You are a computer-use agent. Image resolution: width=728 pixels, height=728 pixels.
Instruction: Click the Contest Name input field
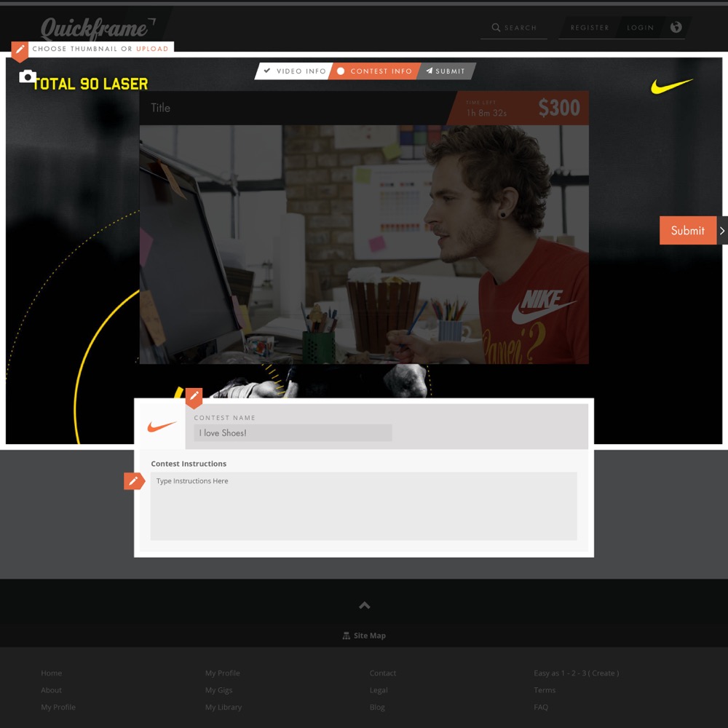pyautogui.click(x=293, y=432)
